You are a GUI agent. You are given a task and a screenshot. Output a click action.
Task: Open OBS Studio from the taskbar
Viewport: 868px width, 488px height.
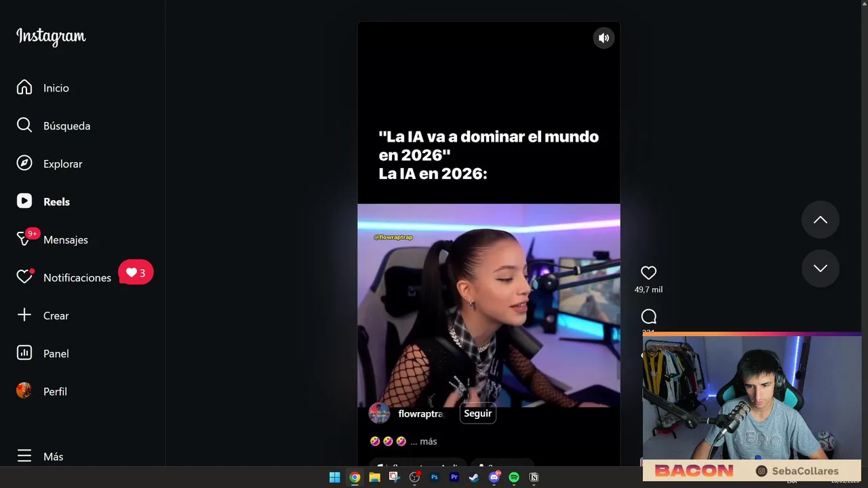pyautogui.click(x=414, y=477)
